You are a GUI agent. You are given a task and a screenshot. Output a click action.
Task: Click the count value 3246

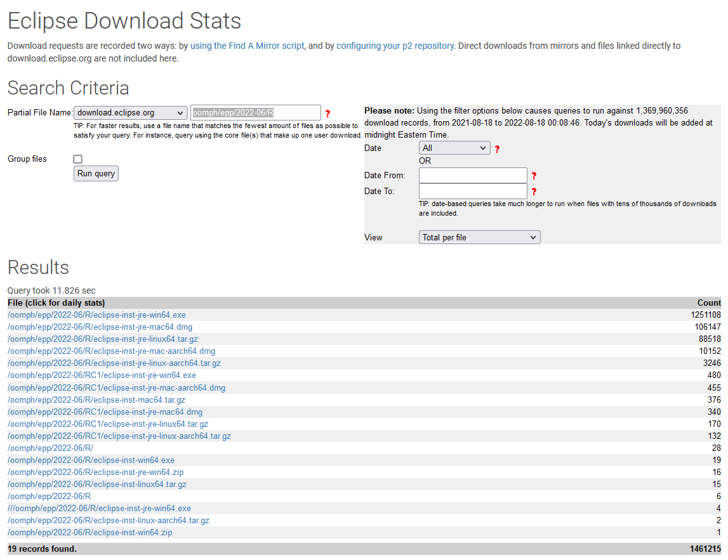711,363
